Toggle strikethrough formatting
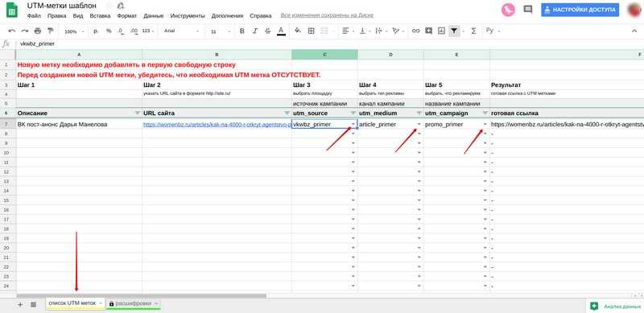 pos(268,31)
